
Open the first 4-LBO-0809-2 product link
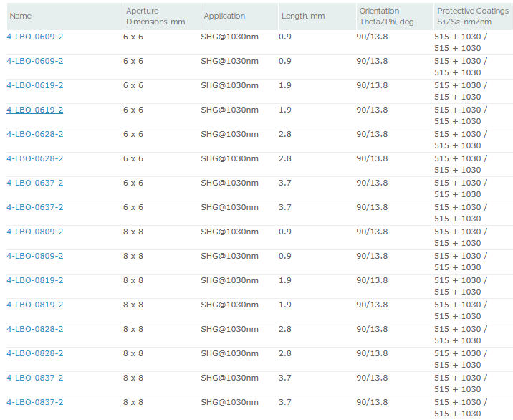(x=34, y=232)
